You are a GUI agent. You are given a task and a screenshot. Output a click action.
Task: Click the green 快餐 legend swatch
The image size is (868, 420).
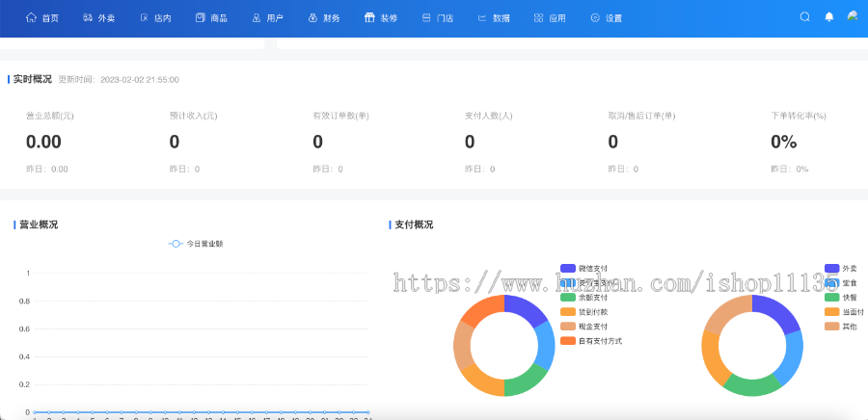(x=832, y=297)
